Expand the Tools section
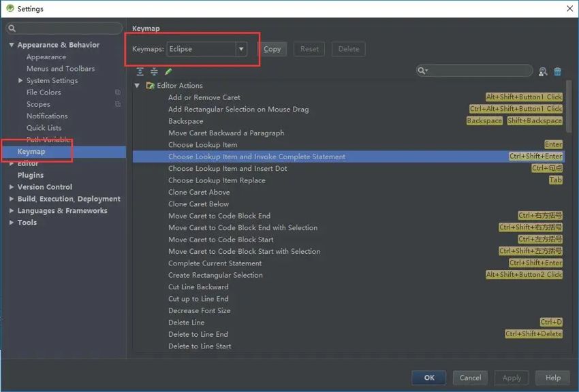 [12, 223]
